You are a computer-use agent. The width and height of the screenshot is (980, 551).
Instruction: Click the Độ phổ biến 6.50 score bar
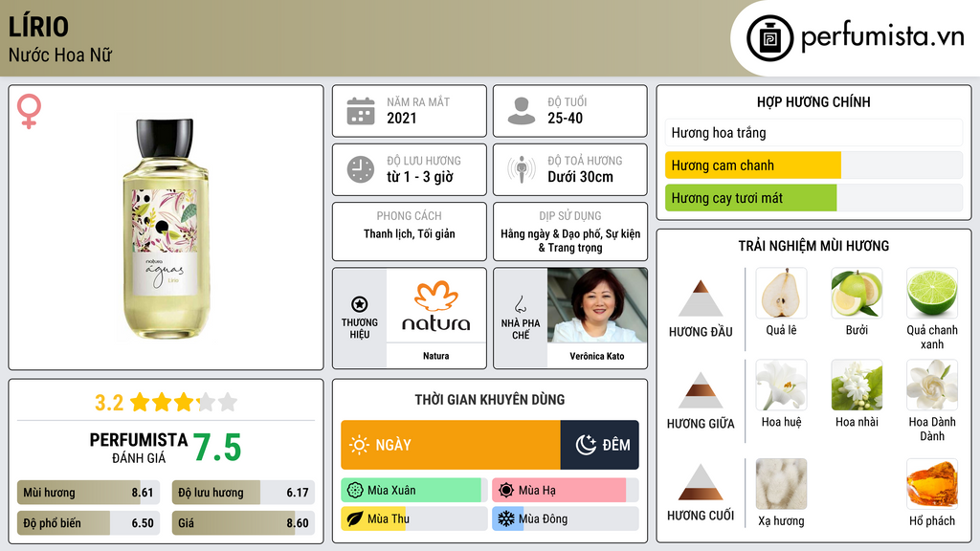(88, 523)
